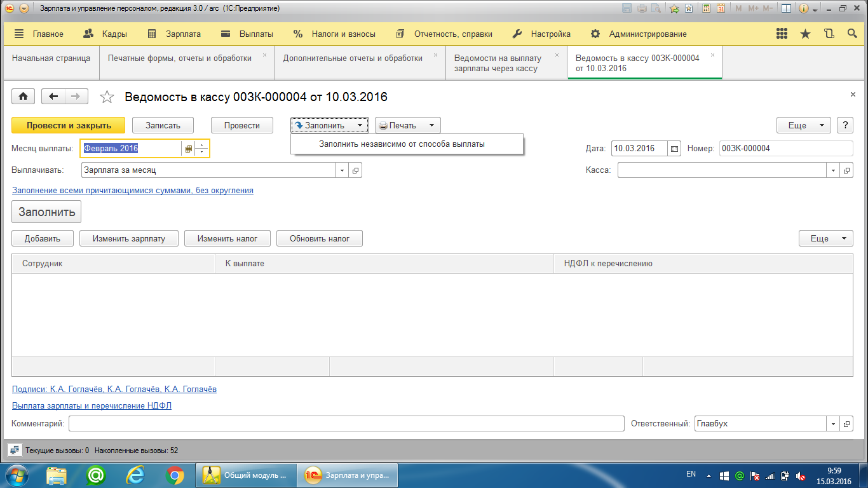868x488 pixels.
Task: Open the calendar icon in title bar
Action: tap(721, 9)
